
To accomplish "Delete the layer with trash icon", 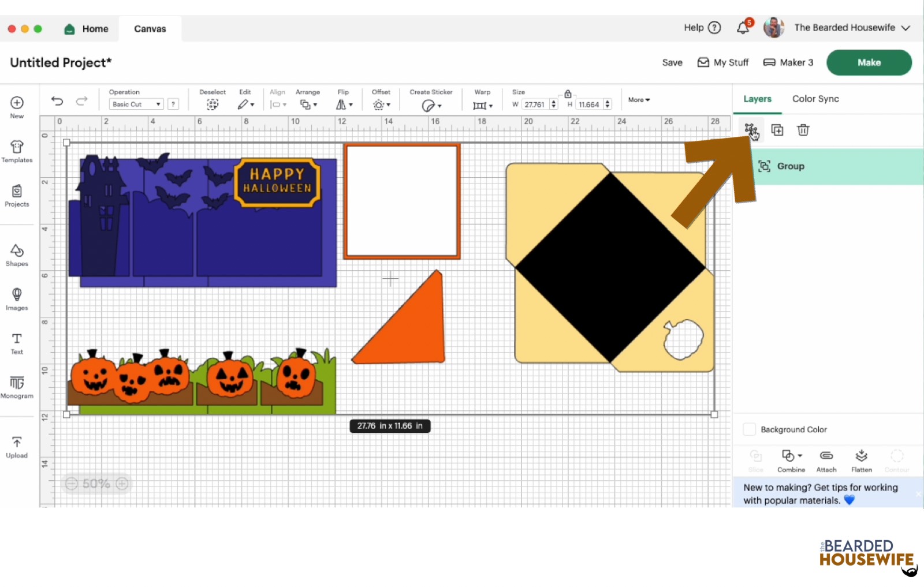I will [803, 130].
